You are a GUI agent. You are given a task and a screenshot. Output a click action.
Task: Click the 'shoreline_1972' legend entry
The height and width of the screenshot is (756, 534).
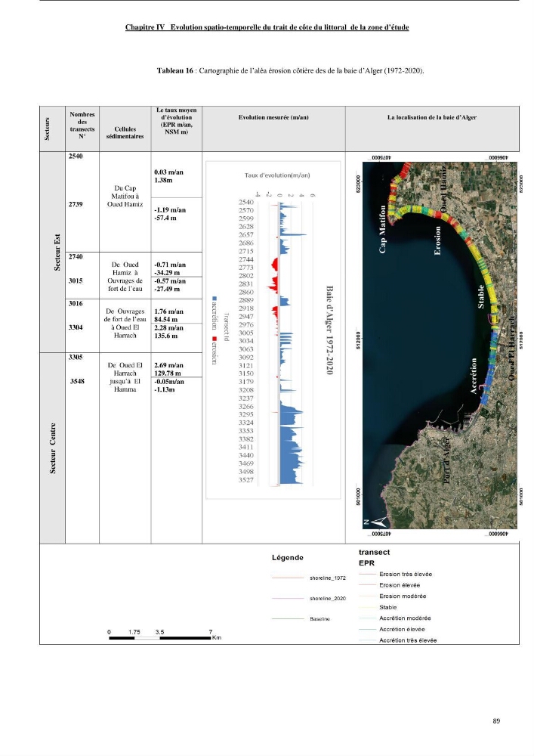coord(309,578)
